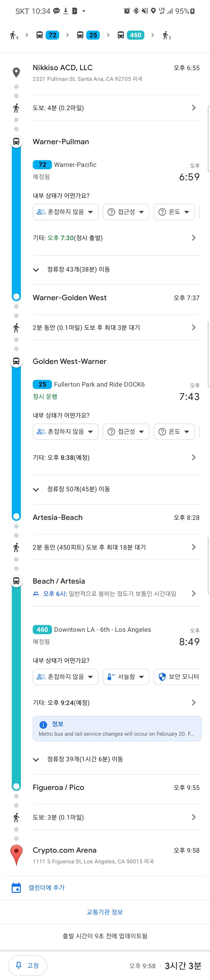Open 혼잡하지 않음 dropdown for route 72

click(65, 212)
